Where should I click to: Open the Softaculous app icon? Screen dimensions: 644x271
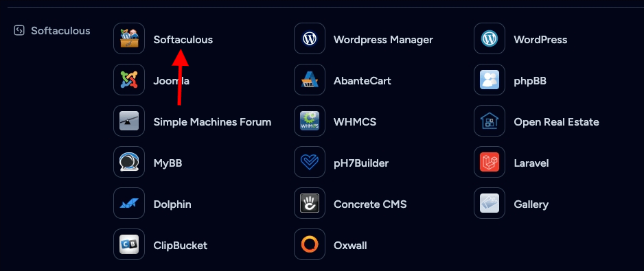[129, 38]
